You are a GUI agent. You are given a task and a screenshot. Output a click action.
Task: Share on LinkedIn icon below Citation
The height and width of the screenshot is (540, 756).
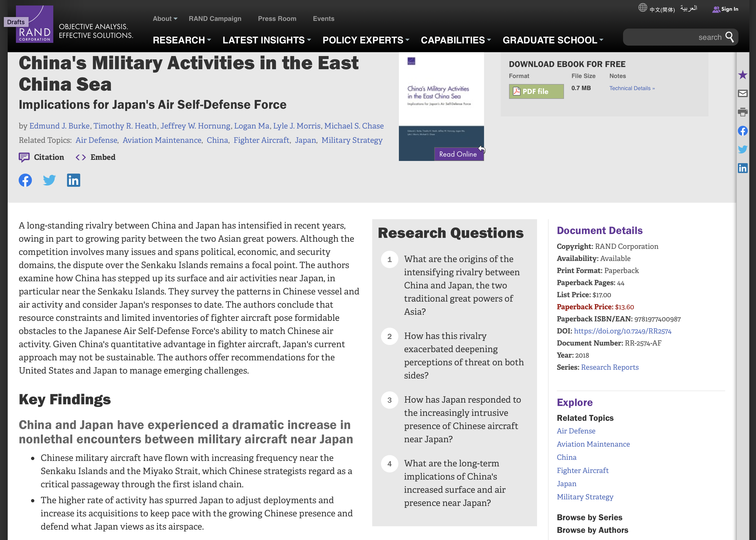[74, 180]
